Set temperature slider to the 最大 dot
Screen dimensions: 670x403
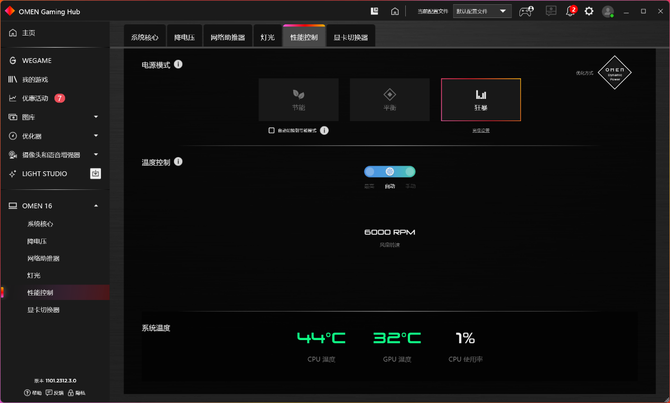pos(370,171)
